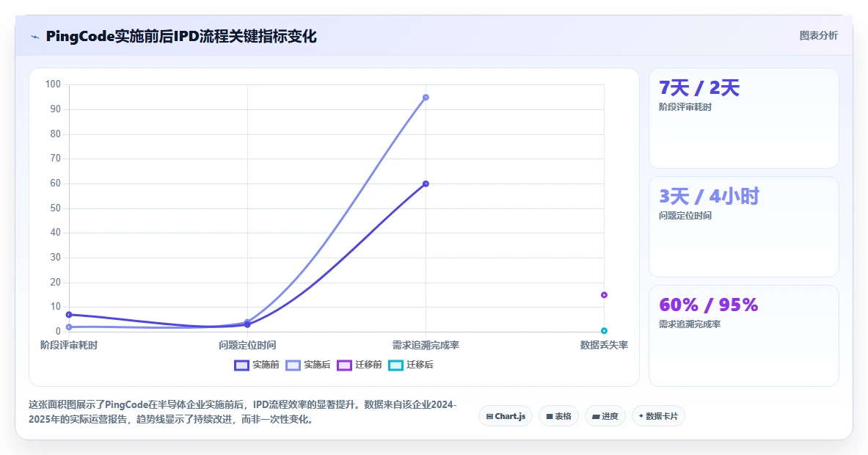Click the description paragraph below the chart
Image resolution: width=868 pixels, height=455 pixels.
click(x=242, y=412)
